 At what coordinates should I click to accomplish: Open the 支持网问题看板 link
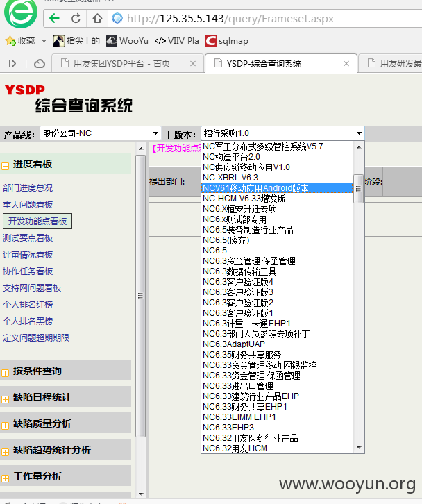(x=32, y=288)
